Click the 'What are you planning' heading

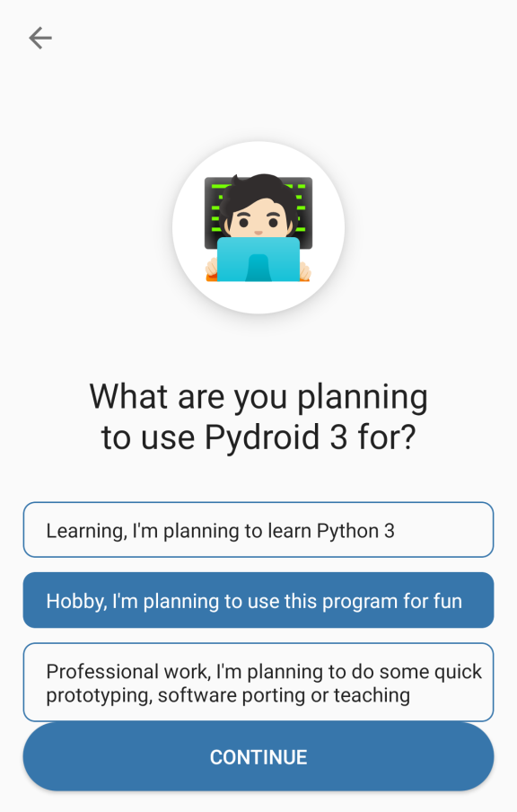pos(258,397)
